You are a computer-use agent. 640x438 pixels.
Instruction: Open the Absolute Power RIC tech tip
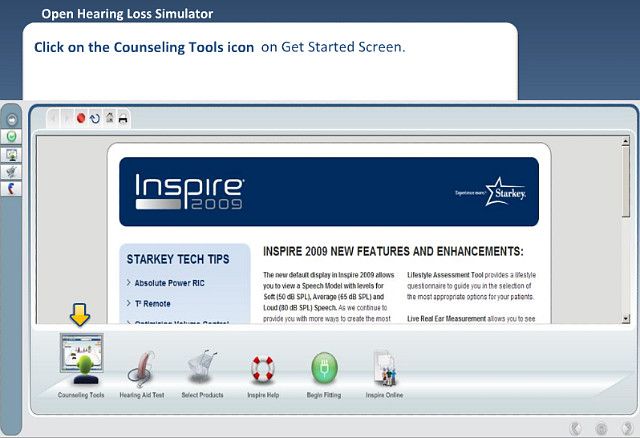tap(169, 283)
